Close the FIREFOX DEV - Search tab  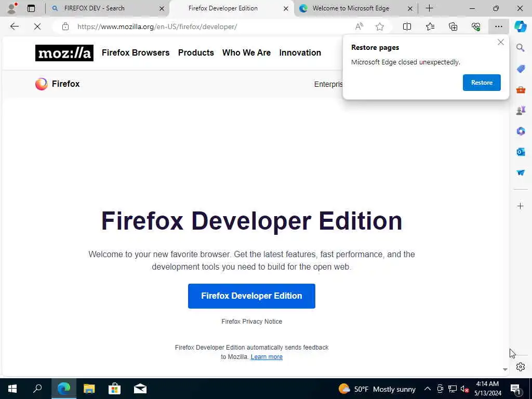click(162, 8)
